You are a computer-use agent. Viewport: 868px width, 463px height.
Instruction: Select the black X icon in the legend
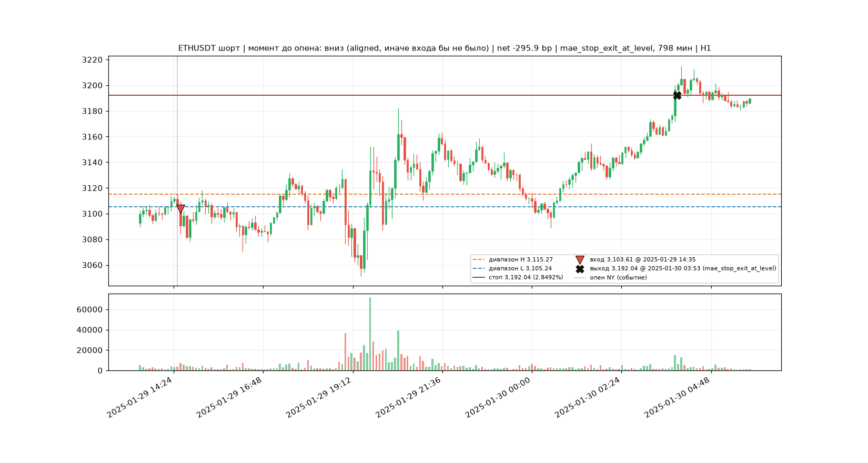[x=580, y=268]
